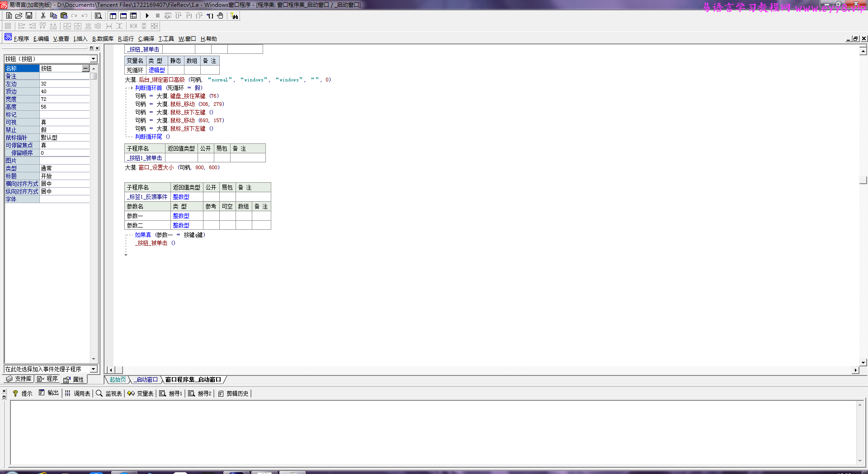This screenshot has width=868, height=474.
Task: Close the property panel with its X button
Action: coord(97,48)
